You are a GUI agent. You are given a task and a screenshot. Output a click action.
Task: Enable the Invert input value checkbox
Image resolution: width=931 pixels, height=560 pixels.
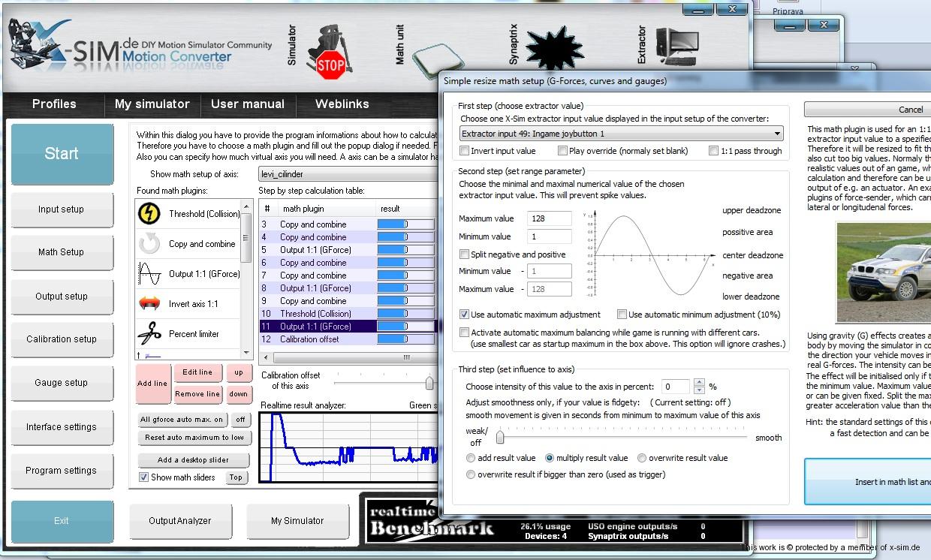[x=465, y=151]
